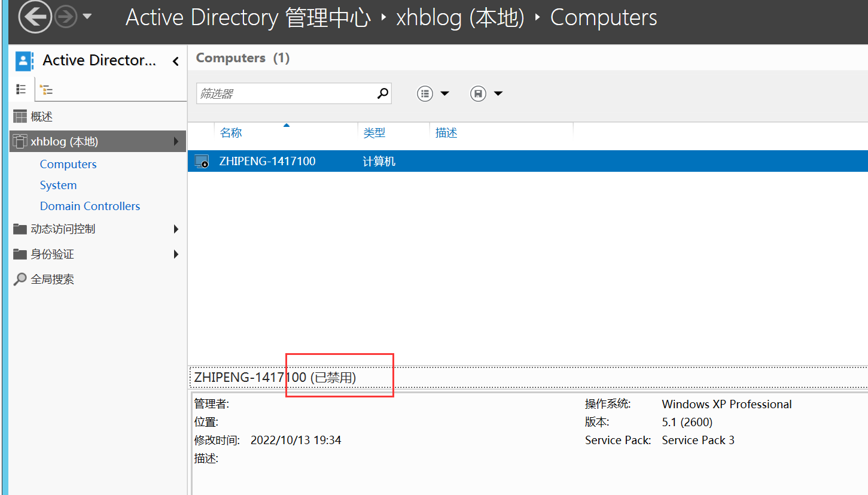Screen dimensions: 868x495
Task: Open the Domain Controllers container link
Action: [x=90, y=205]
